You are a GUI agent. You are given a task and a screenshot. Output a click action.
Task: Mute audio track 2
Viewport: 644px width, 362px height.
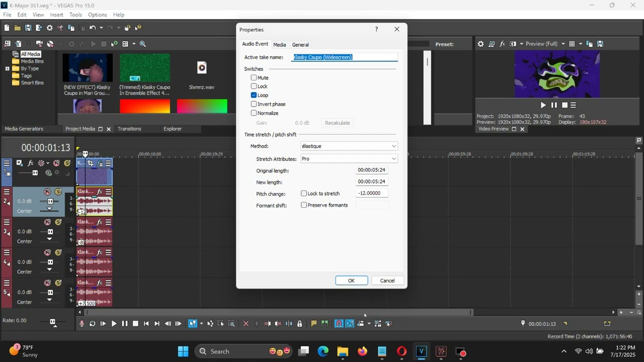click(47, 192)
